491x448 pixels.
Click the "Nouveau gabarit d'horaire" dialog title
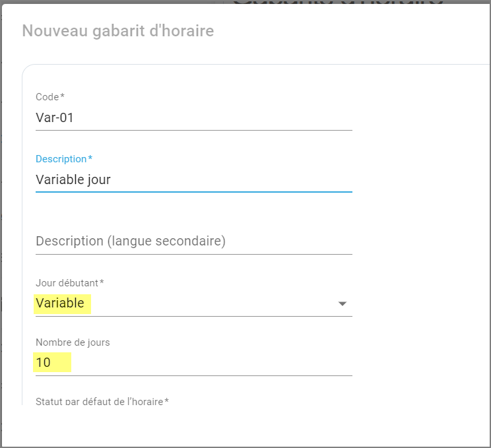[x=118, y=31]
